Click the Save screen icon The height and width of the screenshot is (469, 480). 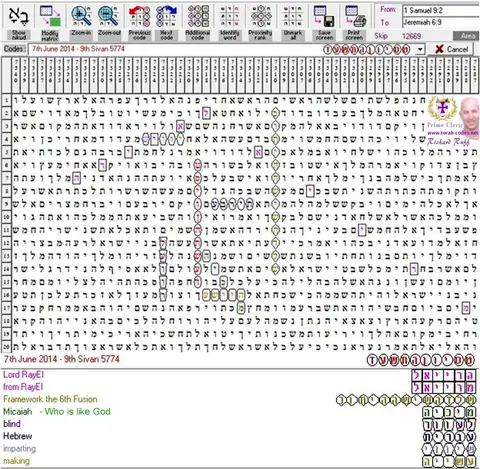(x=324, y=16)
